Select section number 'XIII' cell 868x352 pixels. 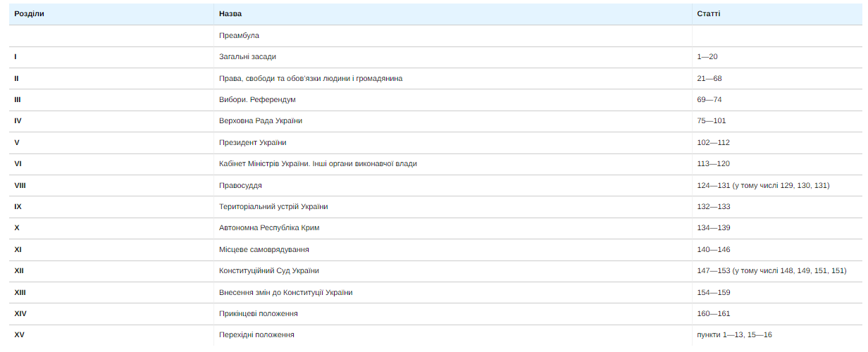(x=111, y=293)
